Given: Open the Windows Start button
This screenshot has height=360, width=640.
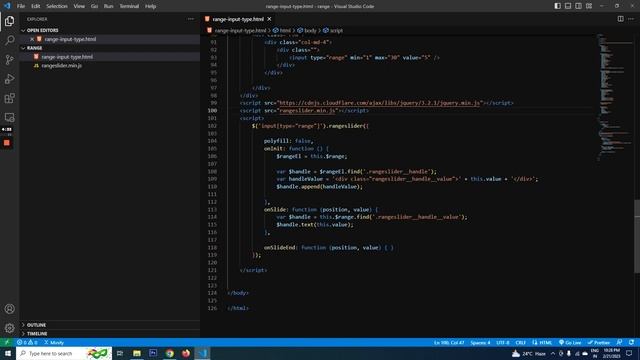Looking at the screenshot, I should 8,353.
